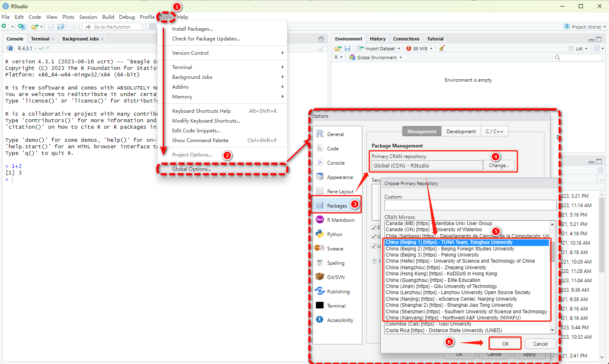Select Spelling in Options sidebar
609x364 pixels.
pos(337,263)
